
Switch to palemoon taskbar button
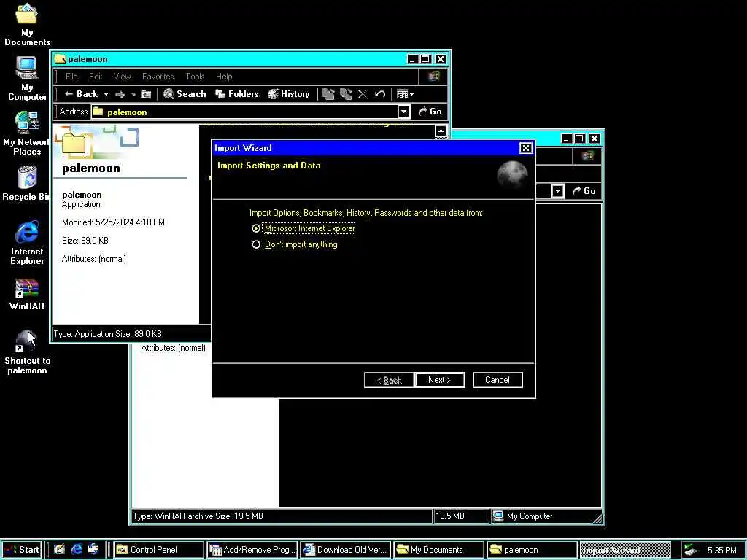pos(533,550)
